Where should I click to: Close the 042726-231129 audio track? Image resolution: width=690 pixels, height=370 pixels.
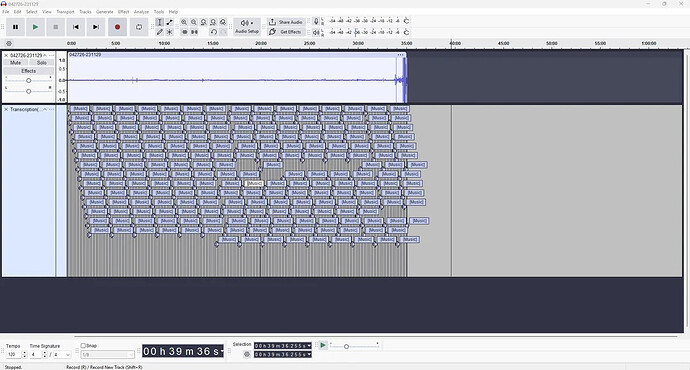[6, 55]
